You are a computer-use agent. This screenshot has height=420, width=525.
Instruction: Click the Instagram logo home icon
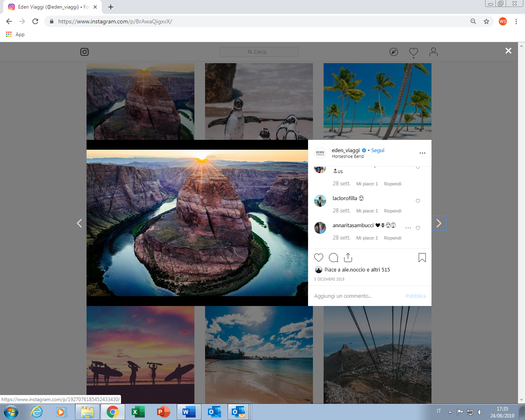[84, 52]
